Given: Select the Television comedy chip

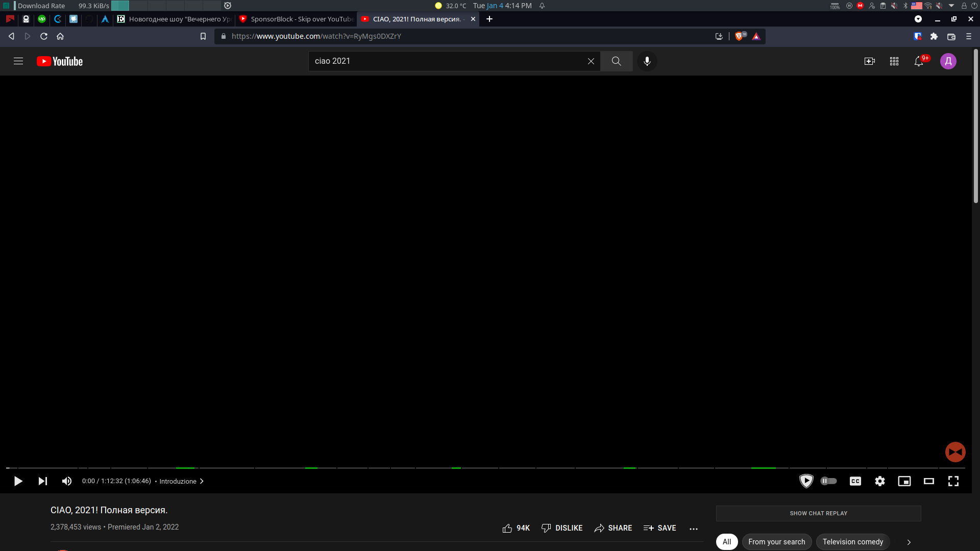Looking at the screenshot, I should [852, 542].
